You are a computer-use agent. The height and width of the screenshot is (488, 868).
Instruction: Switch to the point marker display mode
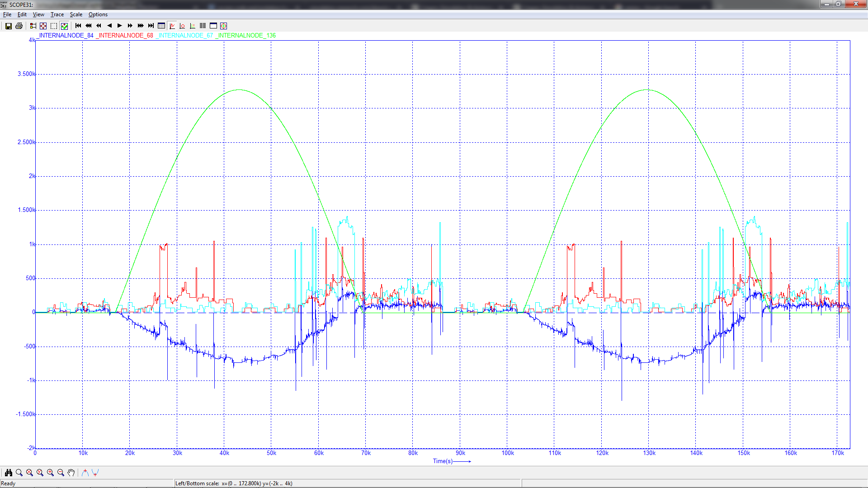[182, 26]
